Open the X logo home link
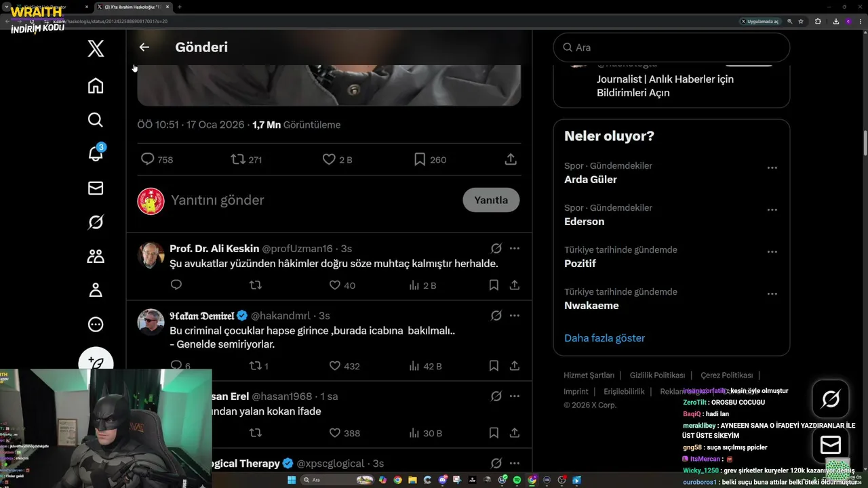Screen dimensions: 868x488 96,48
